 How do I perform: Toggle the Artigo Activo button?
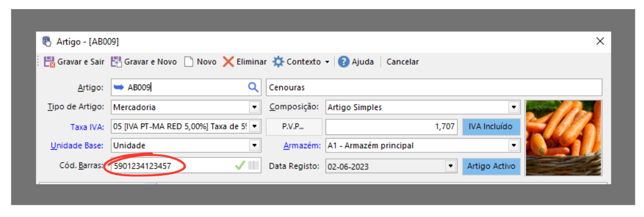[x=491, y=166]
